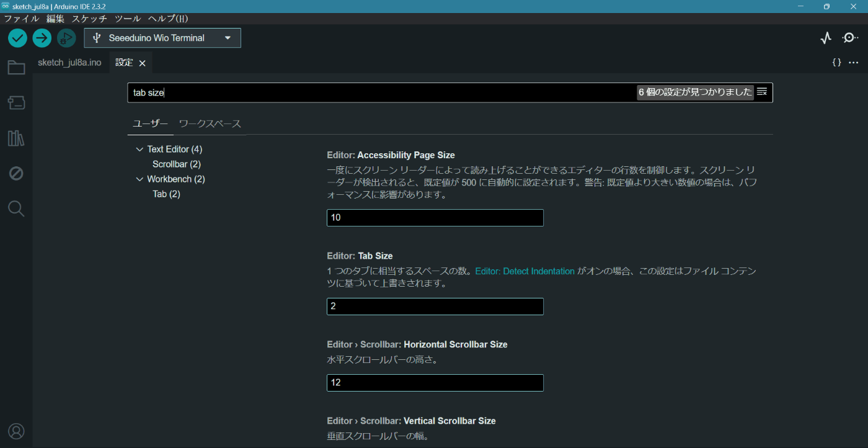Click the Tab Size value field
868x448 pixels.
[435, 307]
